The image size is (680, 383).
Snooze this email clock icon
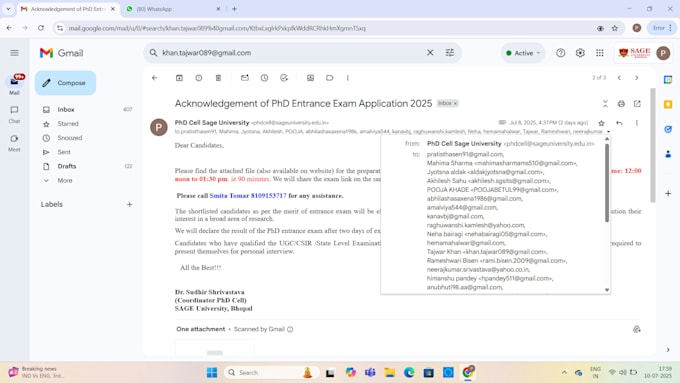[x=264, y=78]
